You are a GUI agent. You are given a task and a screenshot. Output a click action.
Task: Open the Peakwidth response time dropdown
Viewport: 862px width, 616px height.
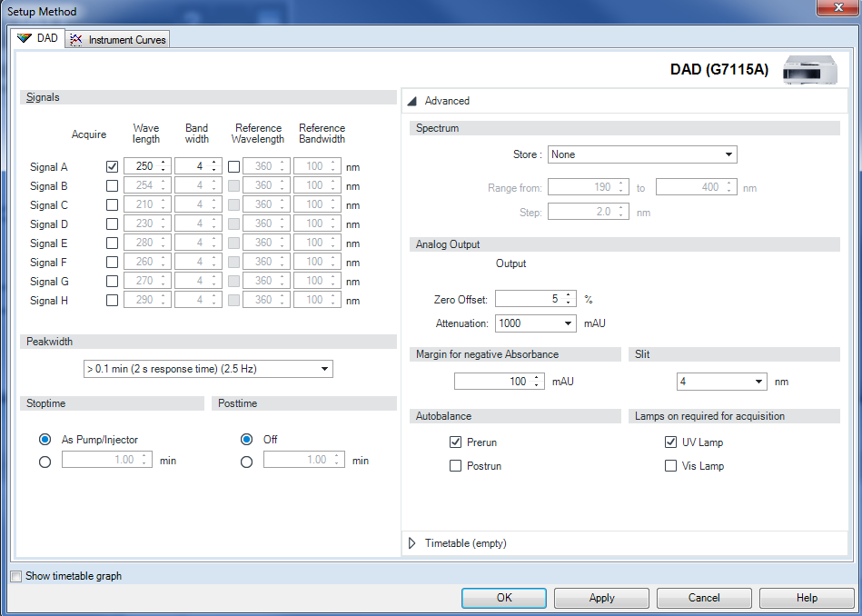coord(325,369)
